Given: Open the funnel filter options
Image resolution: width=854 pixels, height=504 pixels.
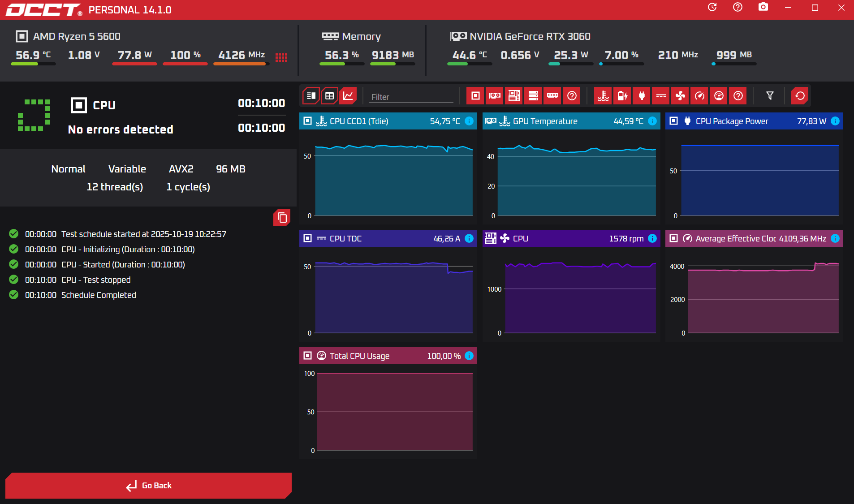Looking at the screenshot, I should click(770, 96).
